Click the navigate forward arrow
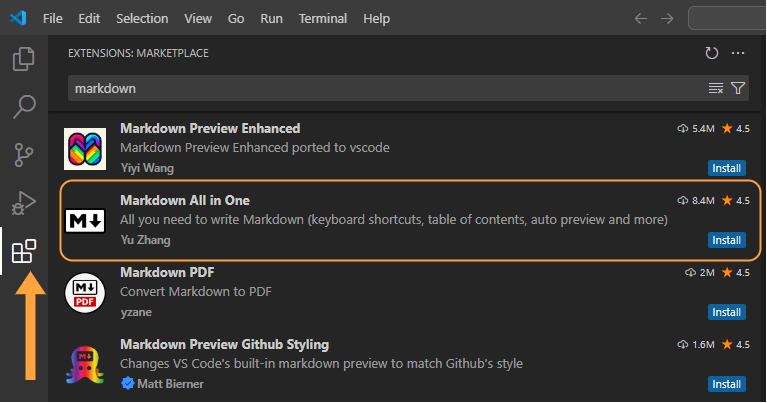Viewport: 767px width, 403px height. click(x=669, y=19)
